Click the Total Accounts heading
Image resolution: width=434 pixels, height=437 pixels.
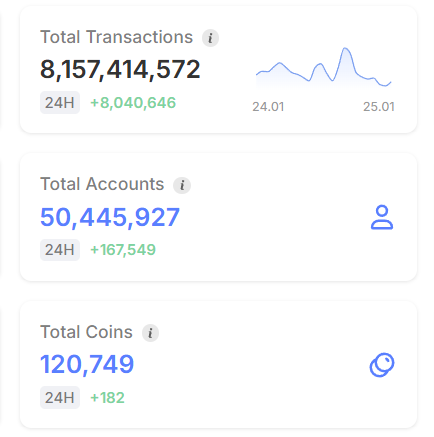click(102, 184)
